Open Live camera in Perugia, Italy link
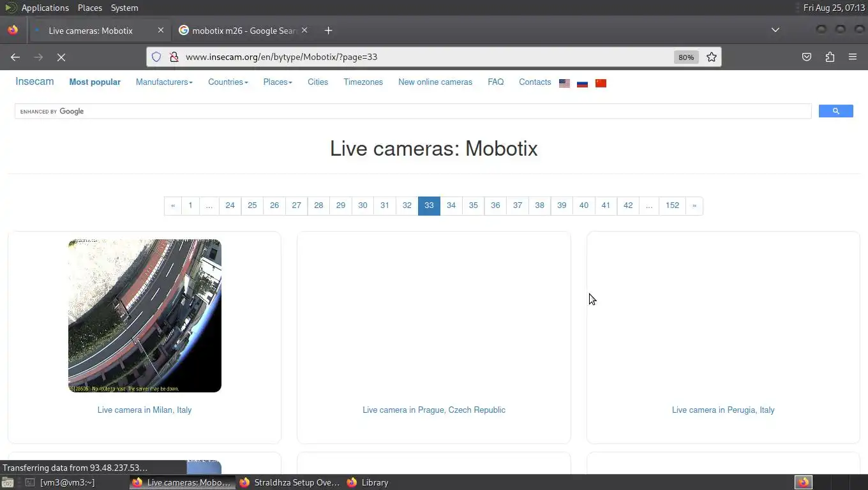The height and width of the screenshot is (490, 868). tap(723, 410)
